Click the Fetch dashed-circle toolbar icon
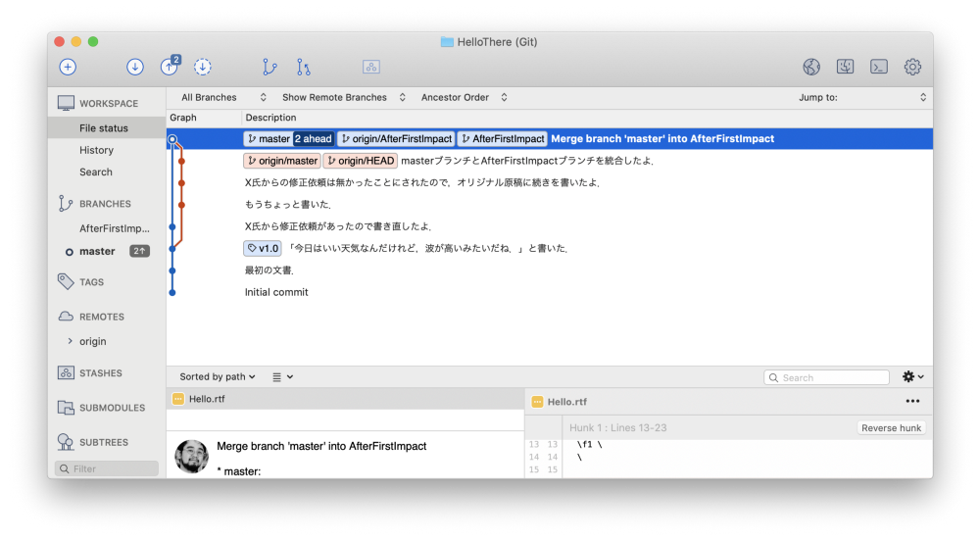Viewport: 980px width, 541px height. (x=203, y=67)
